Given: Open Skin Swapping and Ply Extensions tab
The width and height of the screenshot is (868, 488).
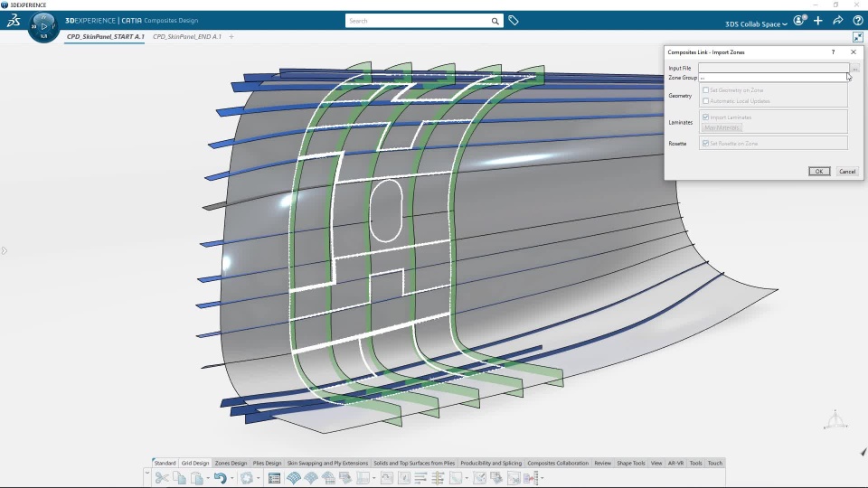Looking at the screenshot, I should (327, 463).
